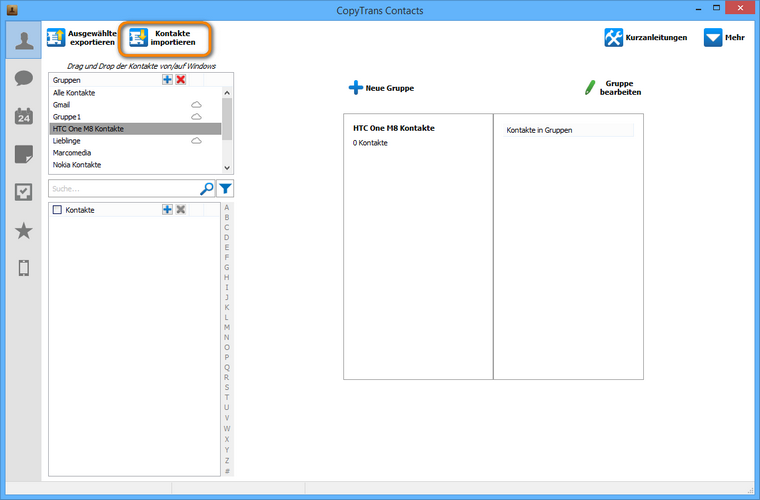Open the Favorites star sidebar section
Viewport: 760px width, 500px height.
[x=24, y=231]
